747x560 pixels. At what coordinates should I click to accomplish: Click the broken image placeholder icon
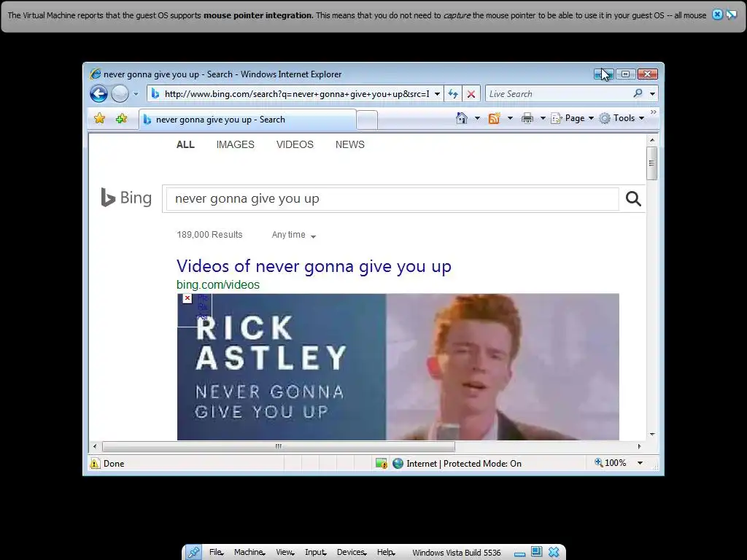coord(187,298)
